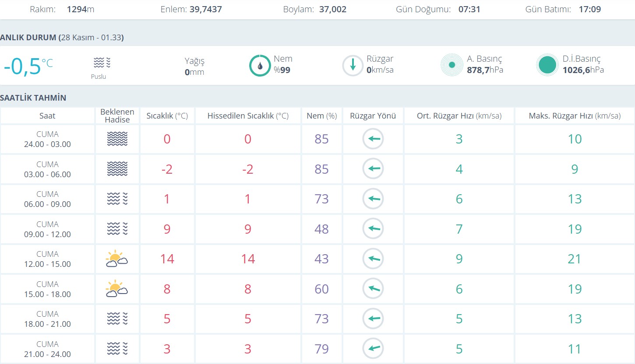
Task: Click the Rüzgar wind direction arrow icon
Action: click(353, 66)
